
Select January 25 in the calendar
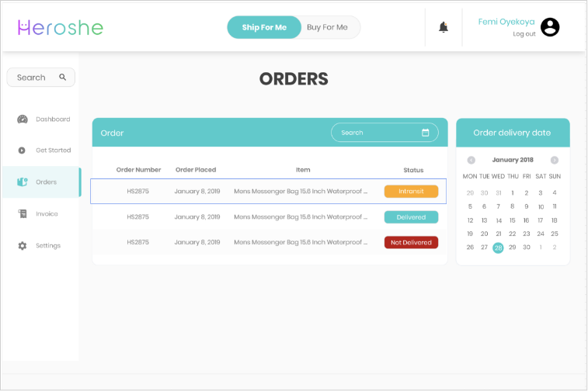555,234
